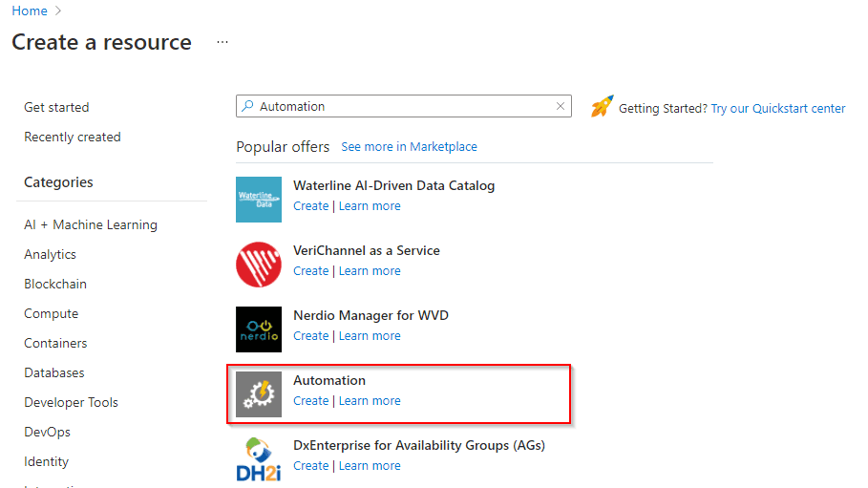This screenshot has width=868, height=488.
Task: Click the Automation gear icon
Action: 259,394
